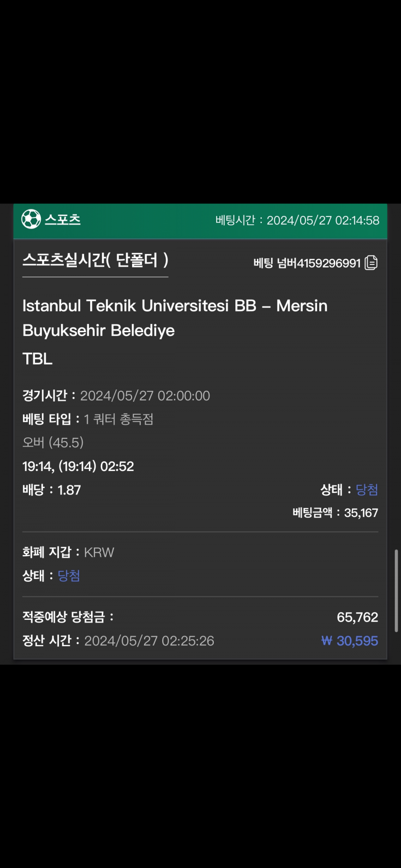Select the 스포츠실시간( 단폴더 ) heading tab

95,260
